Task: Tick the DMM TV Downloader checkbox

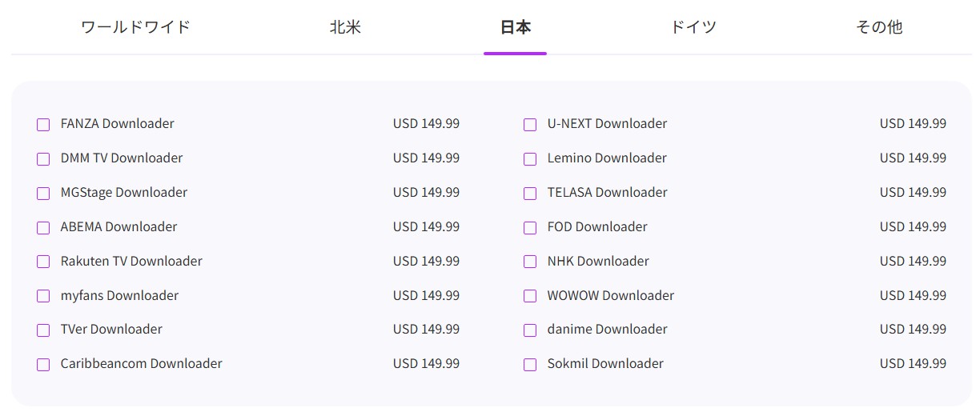Action: point(43,159)
